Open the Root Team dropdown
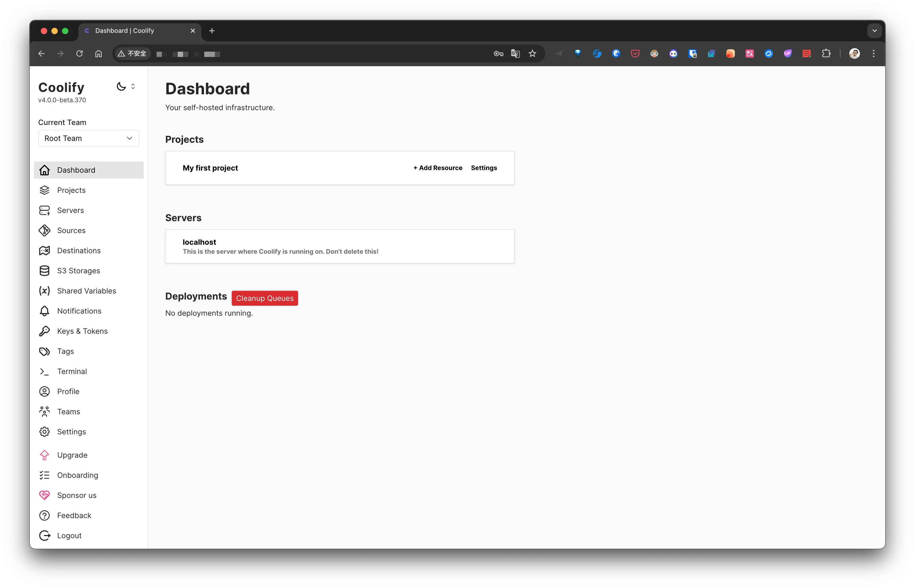The width and height of the screenshot is (915, 588). [x=88, y=138]
